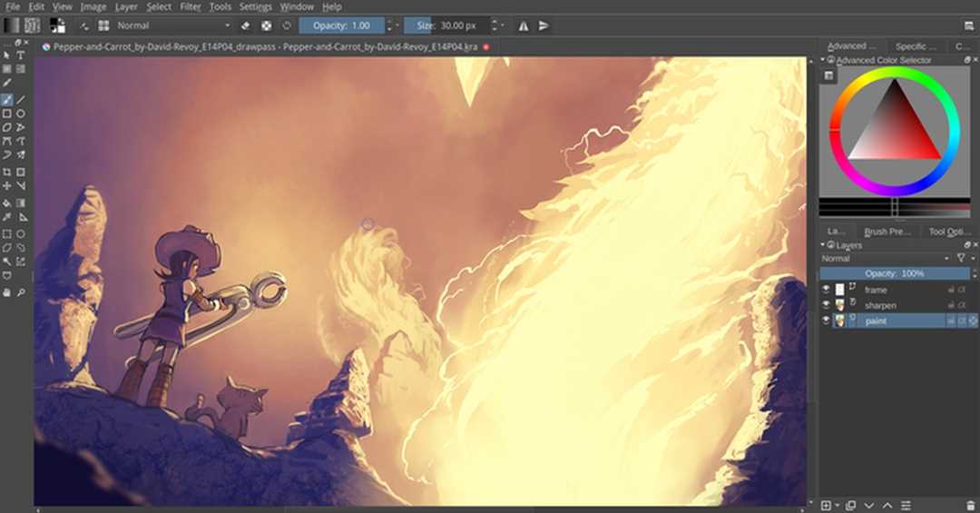The image size is (980, 513).
Task: Click the layer Opacity 100% slider
Action: point(894,273)
